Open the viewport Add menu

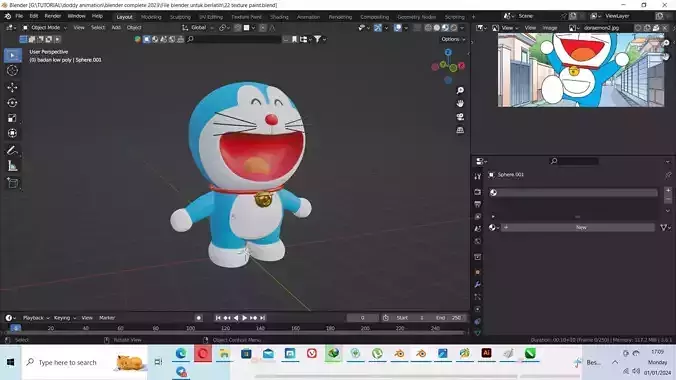point(116,28)
